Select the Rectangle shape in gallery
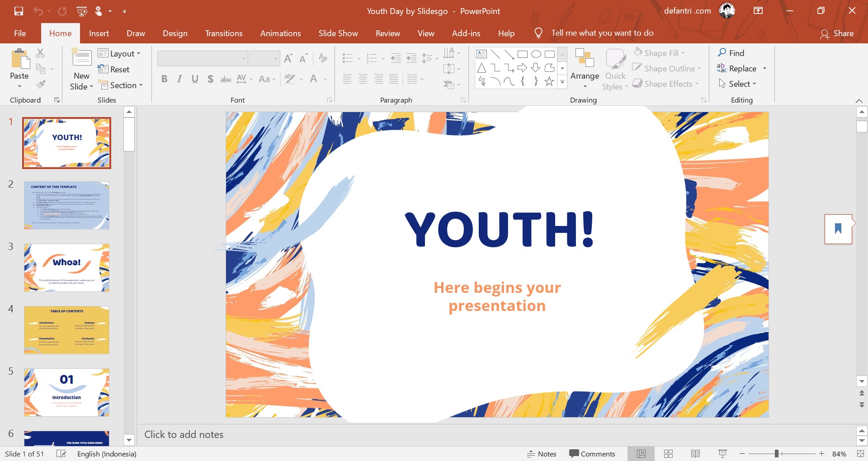The image size is (868, 461). point(523,54)
